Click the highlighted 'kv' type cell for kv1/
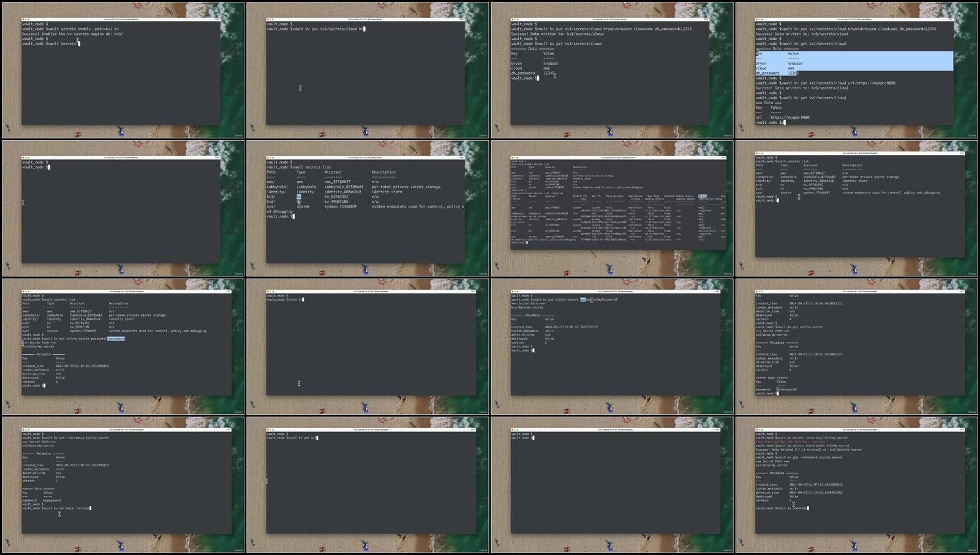The height and width of the screenshot is (555, 980). 299,197
